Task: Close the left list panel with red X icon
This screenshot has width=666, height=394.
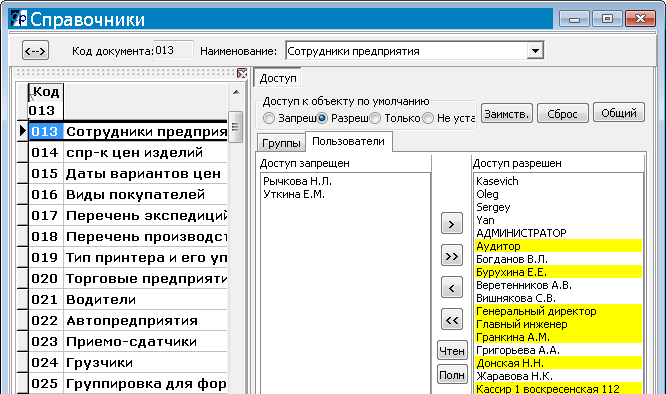Action: click(242, 73)
